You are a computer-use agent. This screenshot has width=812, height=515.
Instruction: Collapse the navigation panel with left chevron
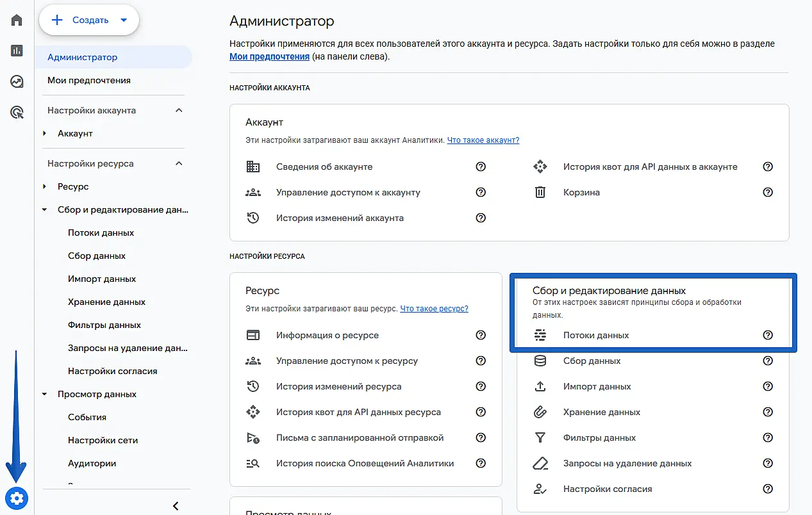pyautogui.click(x=176, y=506)
